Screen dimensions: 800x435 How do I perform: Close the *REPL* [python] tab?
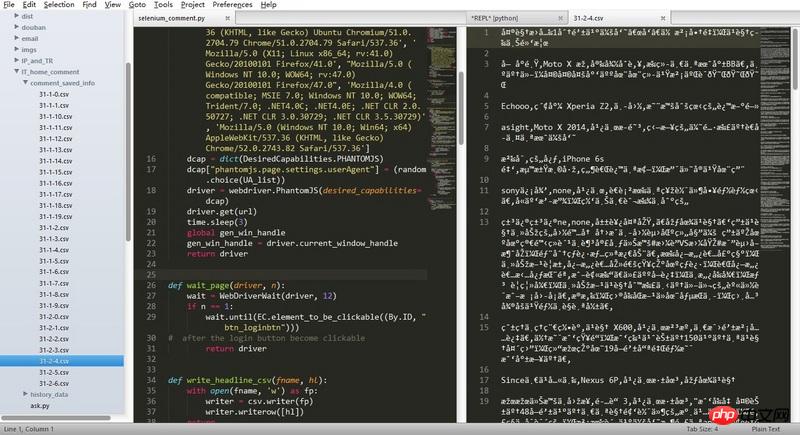click(561, 20)
